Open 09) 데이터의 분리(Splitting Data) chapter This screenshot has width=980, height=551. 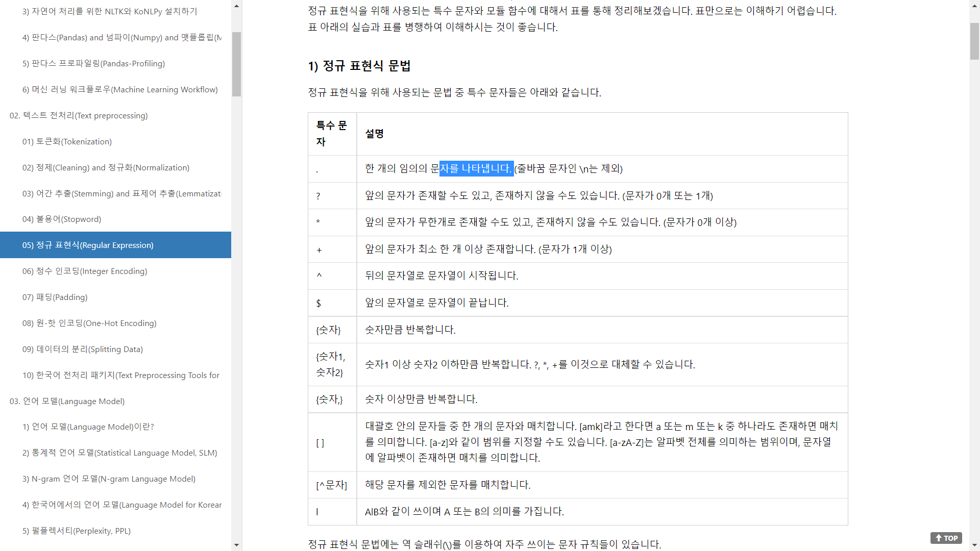pos(82,349)
